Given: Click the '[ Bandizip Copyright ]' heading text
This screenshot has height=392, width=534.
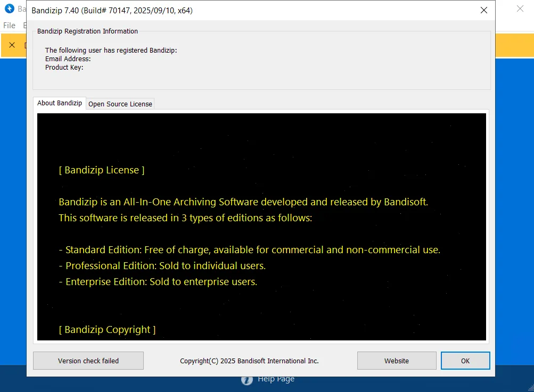Looking at the screenshot, I should [107, 330].
